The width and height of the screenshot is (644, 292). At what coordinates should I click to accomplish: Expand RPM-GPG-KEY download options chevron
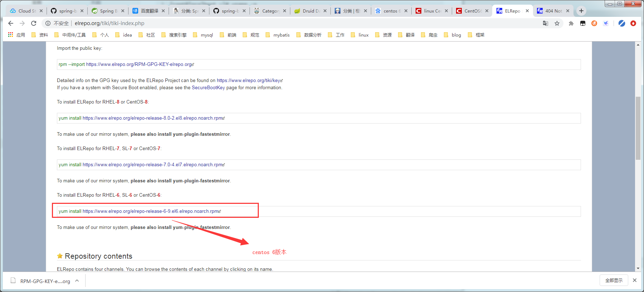click(x=77, y=281)
